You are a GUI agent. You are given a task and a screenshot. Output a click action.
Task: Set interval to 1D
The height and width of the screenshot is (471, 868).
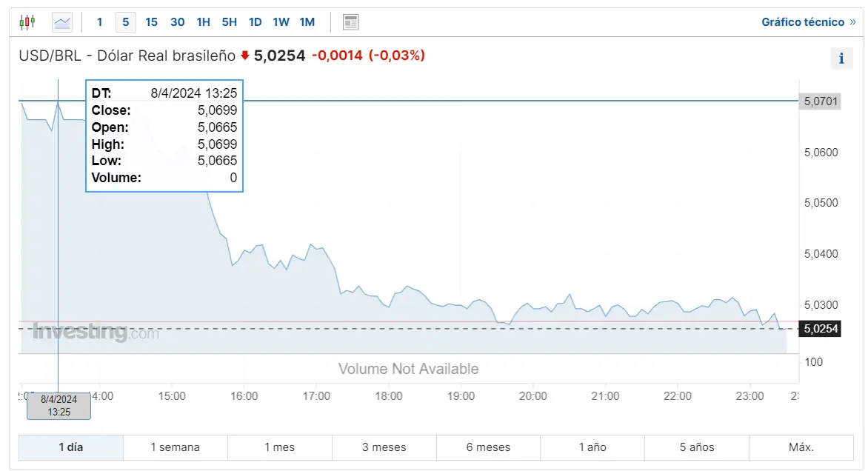tap(255, 22)
